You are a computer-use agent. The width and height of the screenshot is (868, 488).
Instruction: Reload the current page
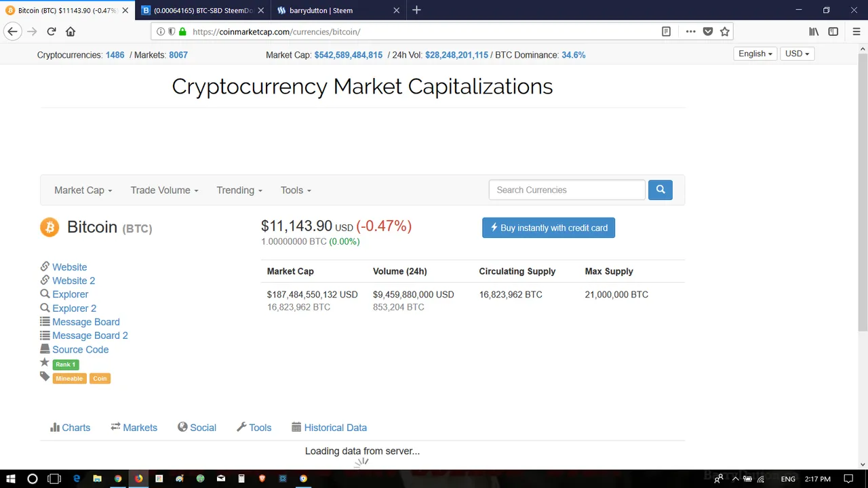(x=51, y=31)
